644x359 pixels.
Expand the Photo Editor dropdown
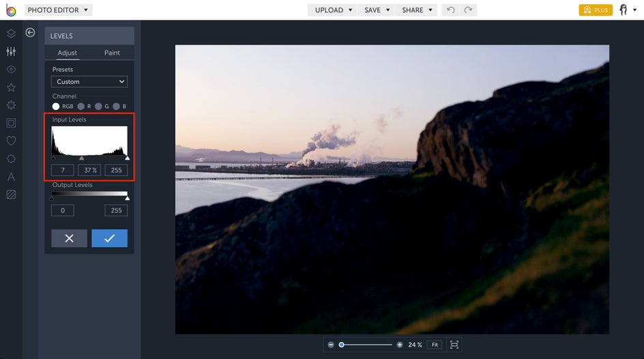pos(58,10)
